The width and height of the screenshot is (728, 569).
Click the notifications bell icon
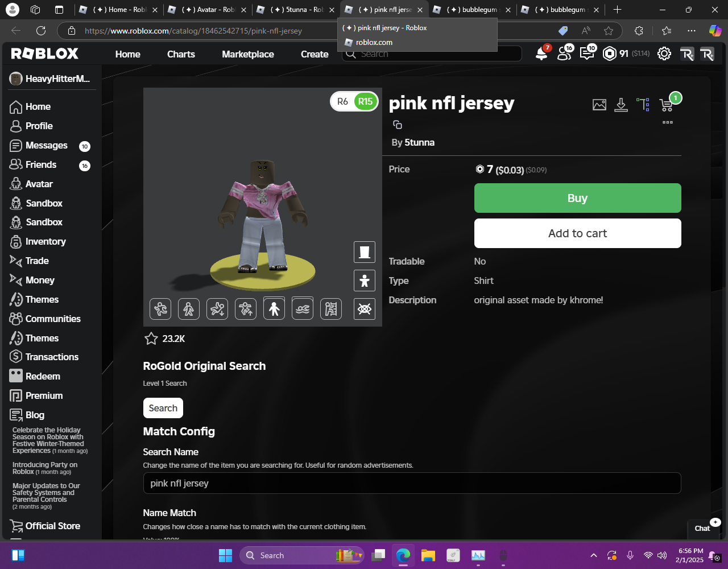click(541, 53)
